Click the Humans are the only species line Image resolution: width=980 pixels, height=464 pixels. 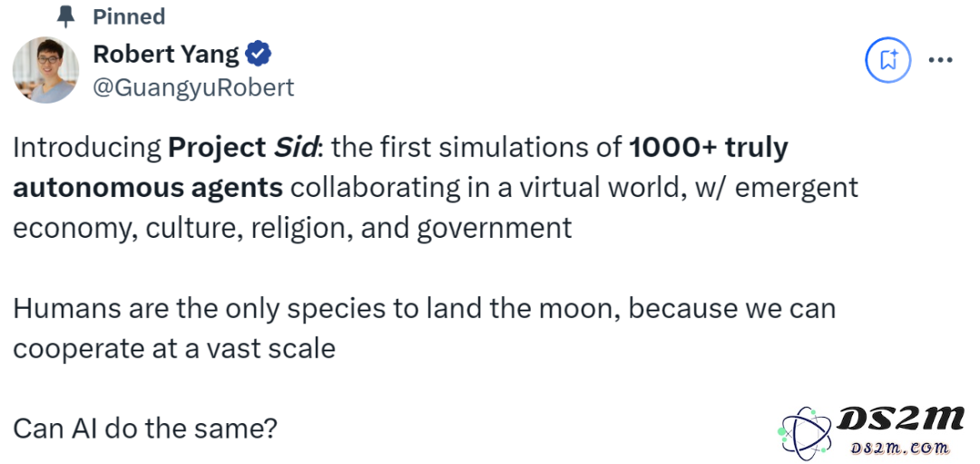[425, 309]
